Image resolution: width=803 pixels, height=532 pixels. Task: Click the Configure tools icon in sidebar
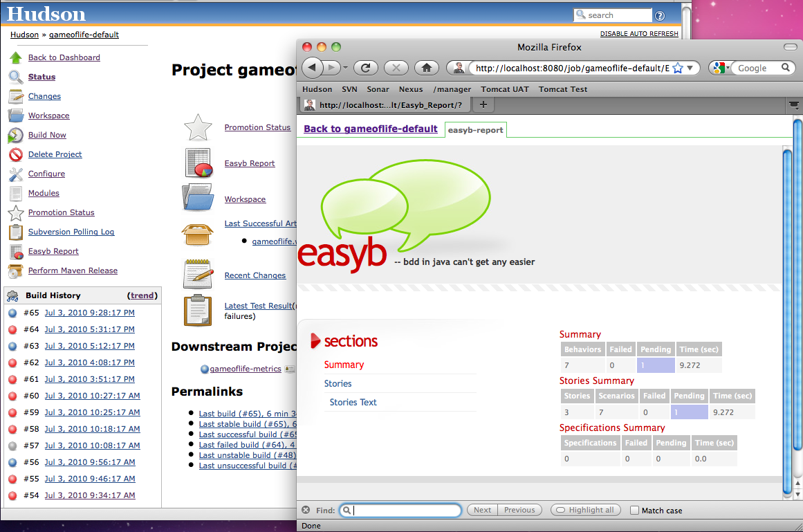(x=16, y=174)
